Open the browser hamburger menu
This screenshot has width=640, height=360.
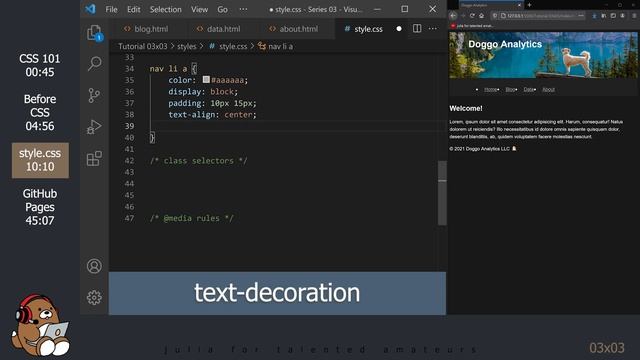(x=634, y=16)
